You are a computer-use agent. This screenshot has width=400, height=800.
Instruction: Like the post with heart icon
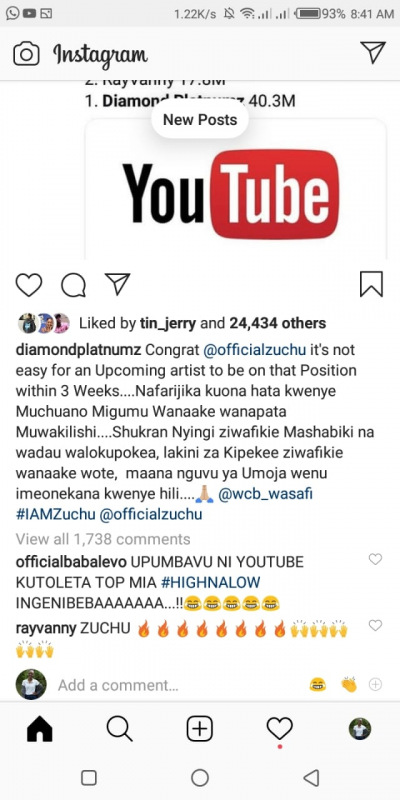(x=29, y=285)
